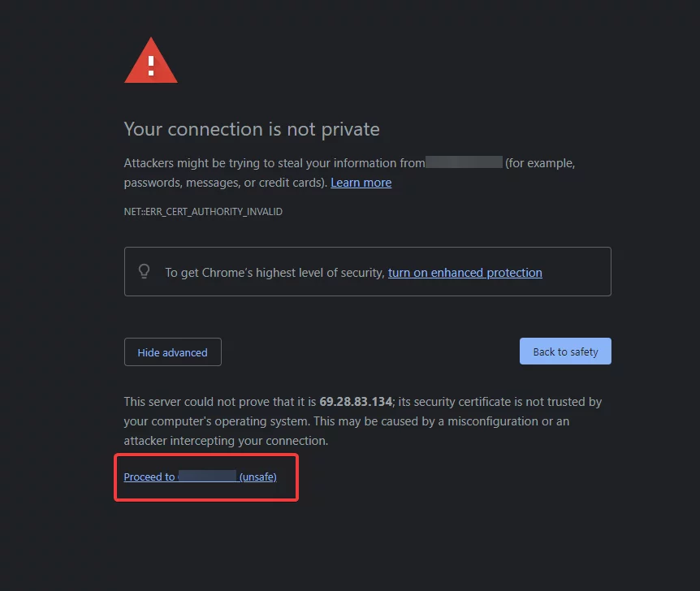Click the 'To get Chrome's highest level' text
This screenshot has height=591, width=700.
point(274,272)
